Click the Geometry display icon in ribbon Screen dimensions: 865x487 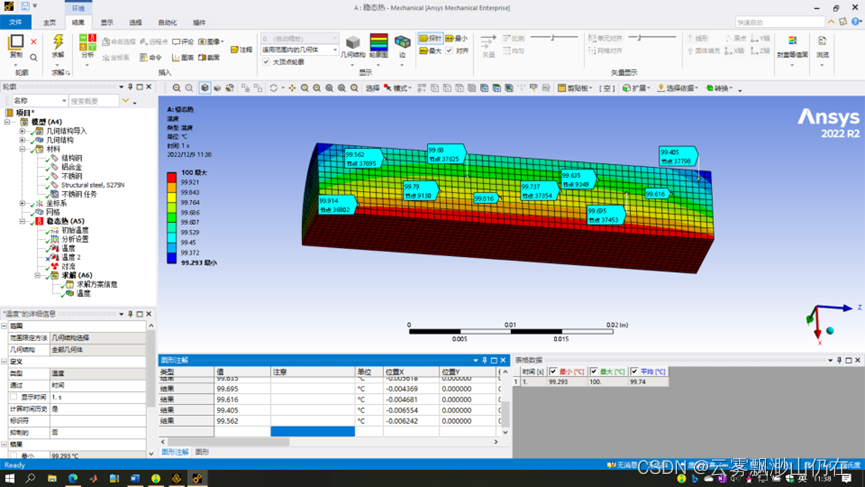click(x=353, y=43)
